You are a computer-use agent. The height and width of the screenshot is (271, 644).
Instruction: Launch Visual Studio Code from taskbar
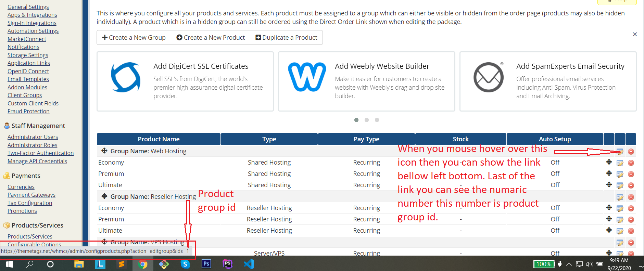(x=249, y=264)
